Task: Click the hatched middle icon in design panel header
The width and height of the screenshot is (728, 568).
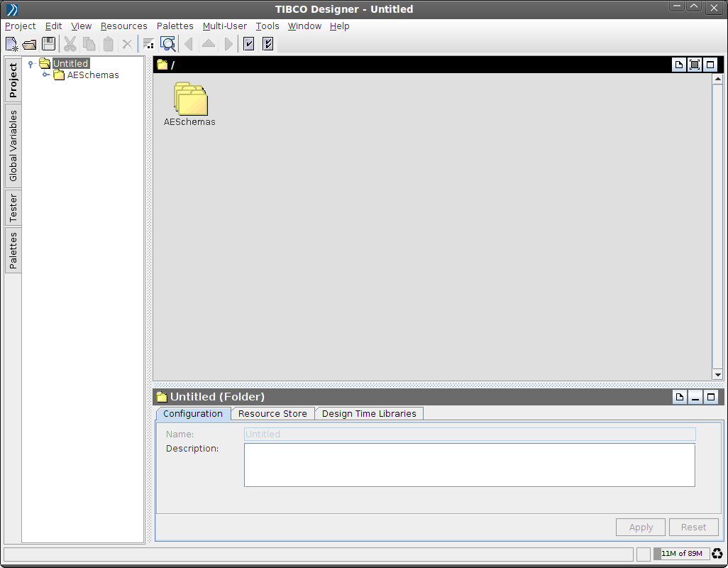Action: click(695, 65)
